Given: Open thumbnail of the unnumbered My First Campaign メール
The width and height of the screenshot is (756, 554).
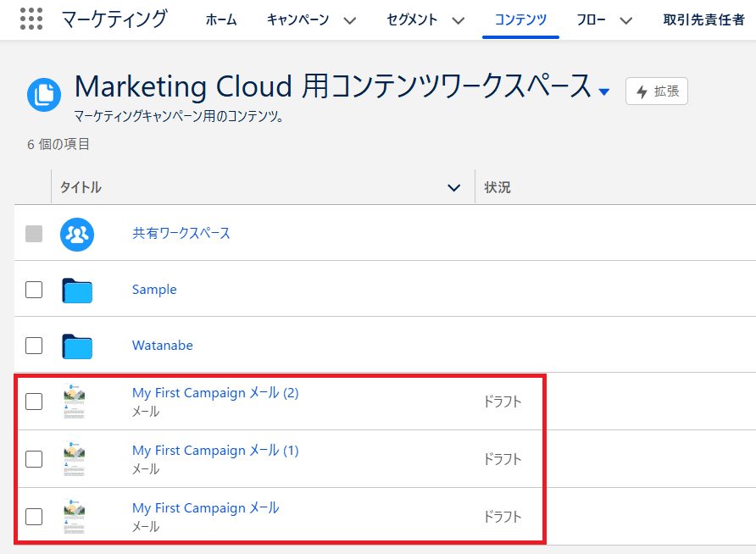Looking at the screenshot, I should click(x=75, y=517).
